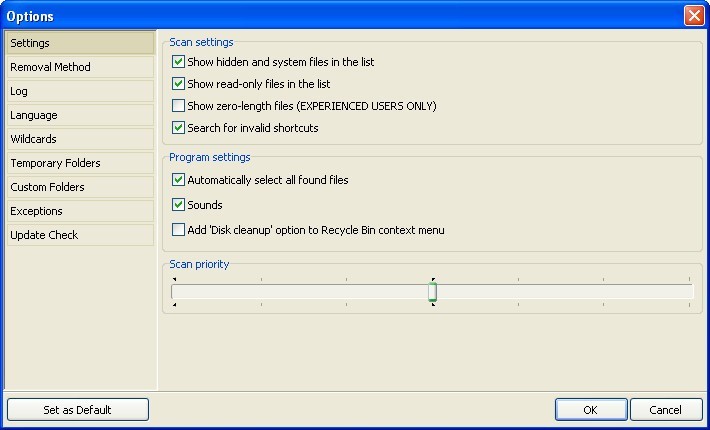Enable Add 'Disk cleanup' to Recycle Bin menu

[178, 229]
